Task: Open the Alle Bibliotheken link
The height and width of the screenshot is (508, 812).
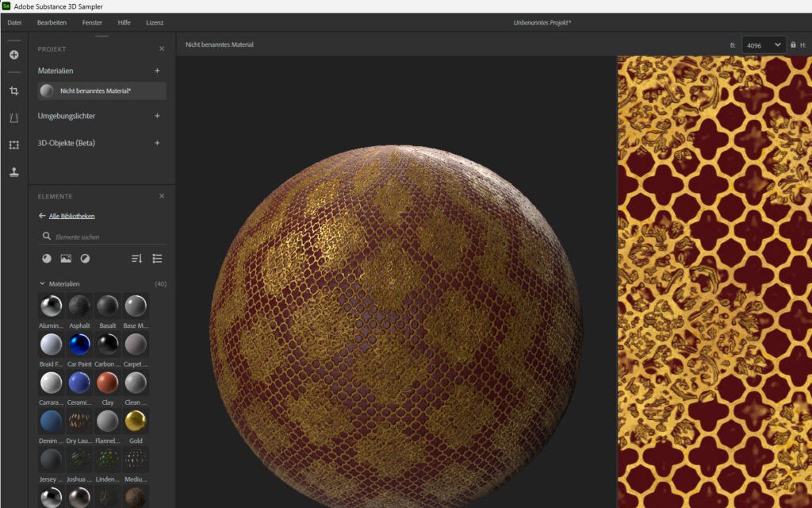Action: 71,216
